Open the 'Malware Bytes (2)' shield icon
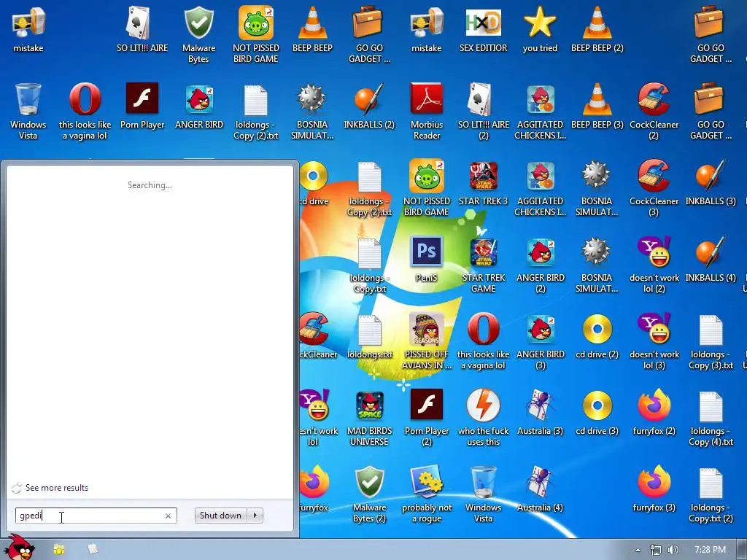The width and height of the screenshot is (747, 560). click(369, 494)
